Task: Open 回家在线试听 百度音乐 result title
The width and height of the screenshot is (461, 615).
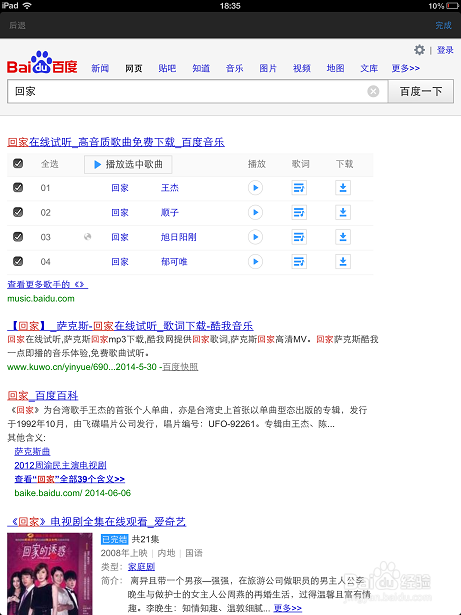Action: (x=116, y=142)
